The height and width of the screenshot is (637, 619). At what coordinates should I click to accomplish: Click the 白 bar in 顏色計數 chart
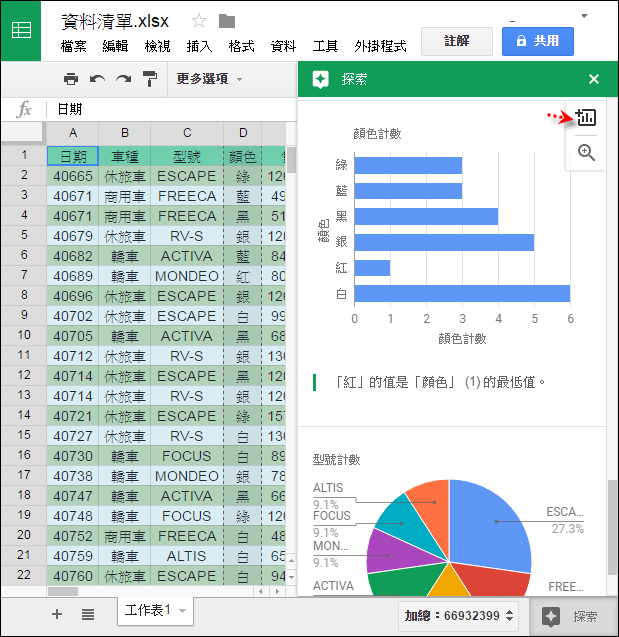pos(462,293)
